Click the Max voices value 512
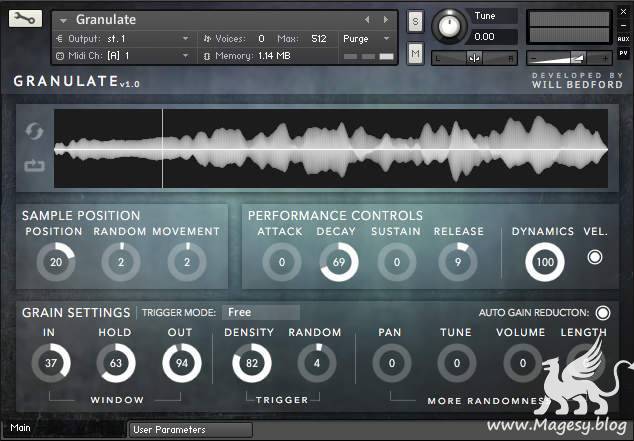This screenshot has width=634, height=441. [319, 39]
